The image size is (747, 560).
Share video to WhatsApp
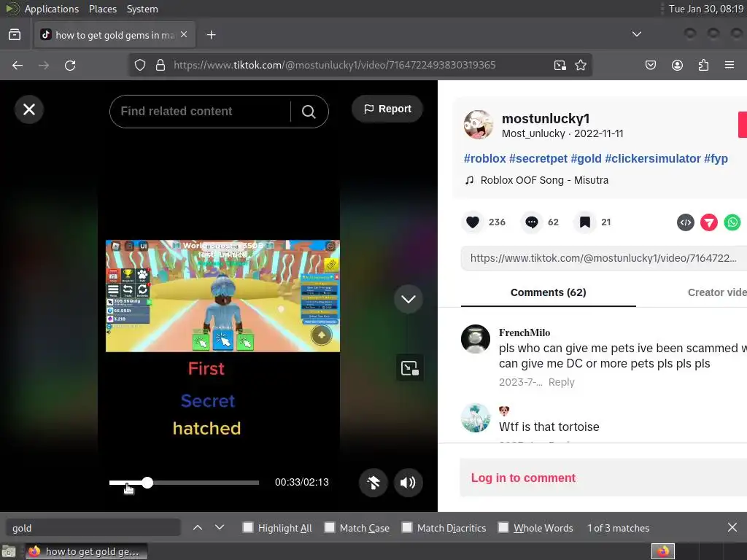click(x=732, y=222)
